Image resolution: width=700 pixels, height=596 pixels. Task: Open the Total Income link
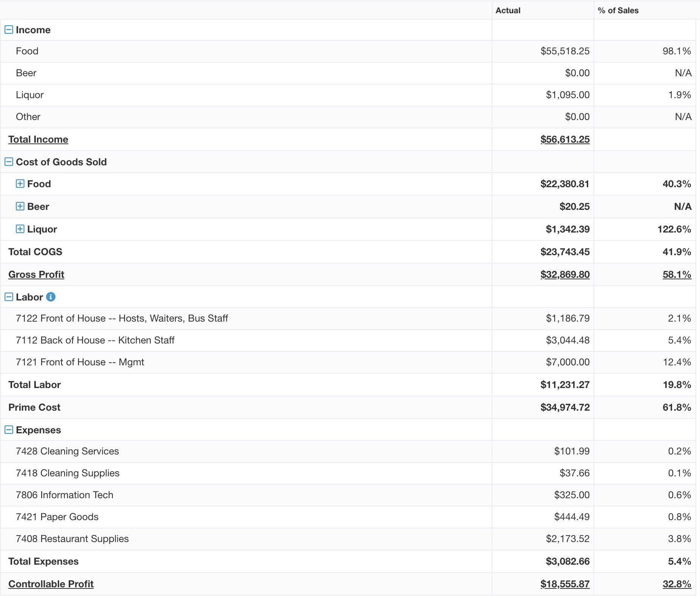point(38,139)
